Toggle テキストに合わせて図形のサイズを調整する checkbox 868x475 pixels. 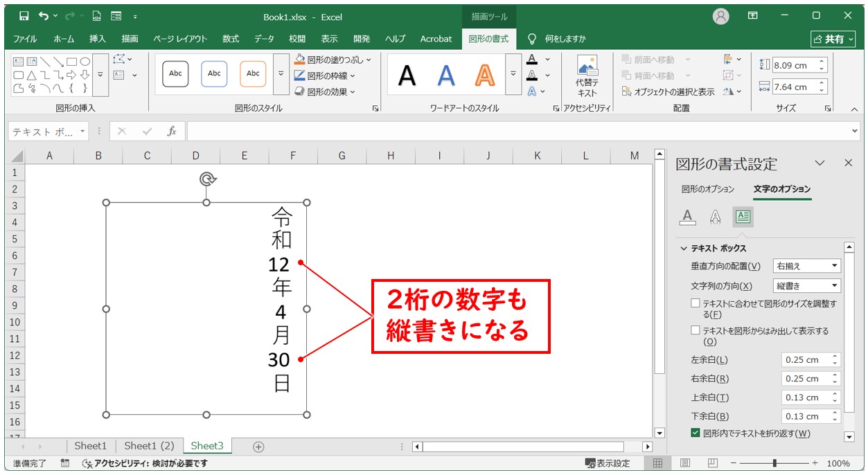click(696, 303)
